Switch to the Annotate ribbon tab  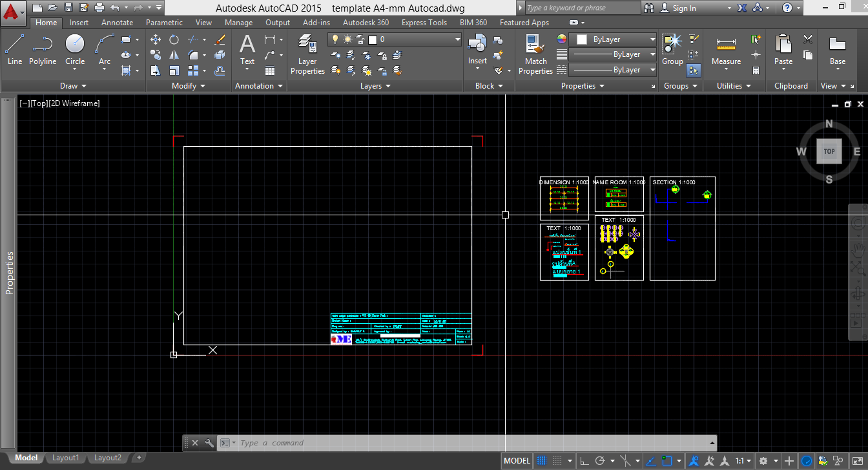[x=117, y=22]
